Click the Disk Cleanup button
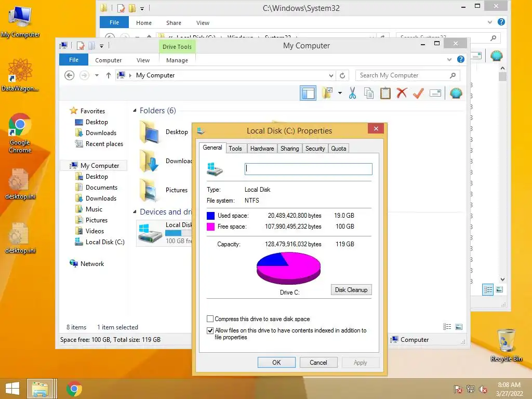532x399 pixels. pyautogui.click(x=351, y=290)
